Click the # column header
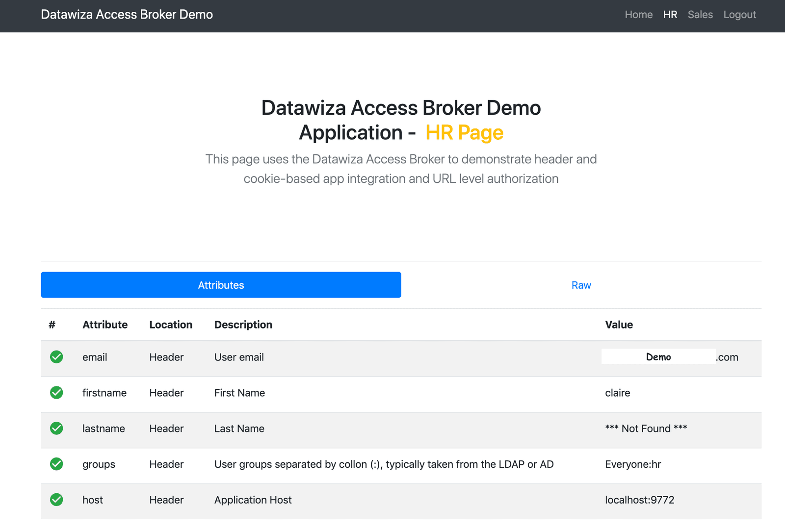Screen dimensions: 785x532 (x=52, y=325)
